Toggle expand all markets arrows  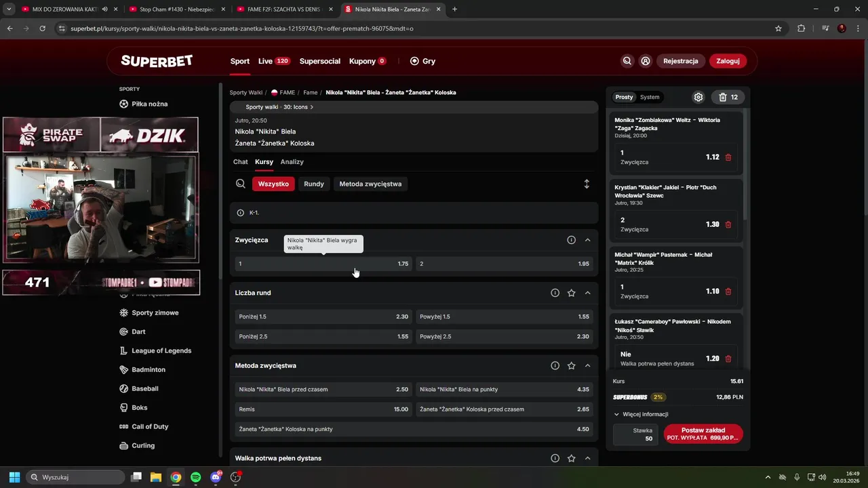point(587,184)
